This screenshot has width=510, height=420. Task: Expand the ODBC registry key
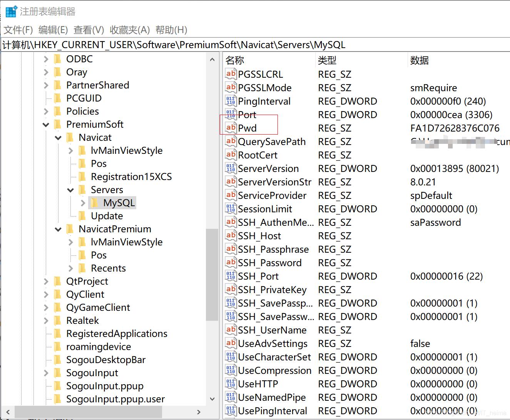pos(46,59)
